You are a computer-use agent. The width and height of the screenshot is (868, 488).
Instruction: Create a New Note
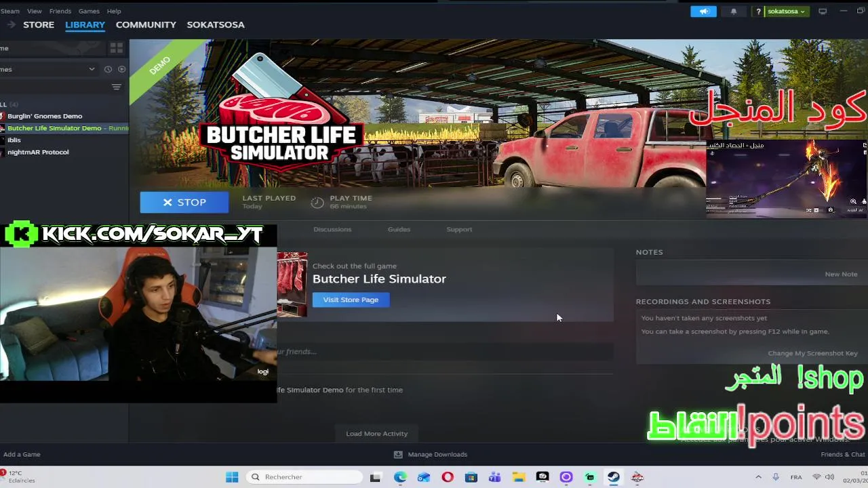coord(841,274)
